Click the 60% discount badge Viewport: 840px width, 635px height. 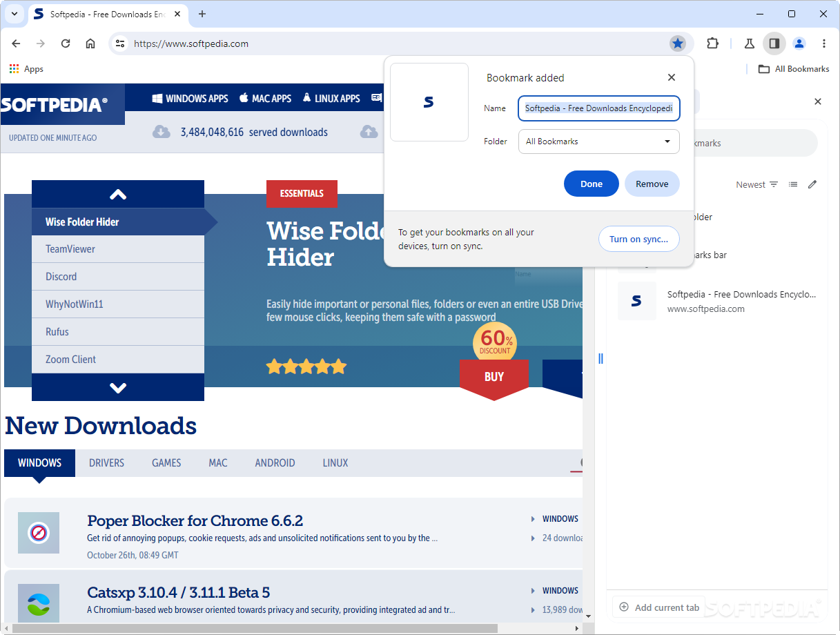click(x=495, y=342)
